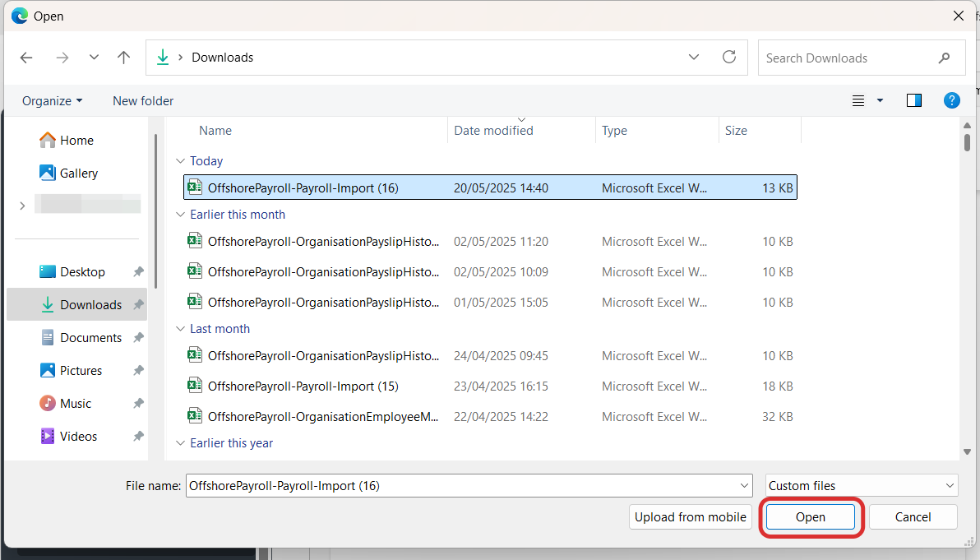Collapse Earlier this year group

181,443
